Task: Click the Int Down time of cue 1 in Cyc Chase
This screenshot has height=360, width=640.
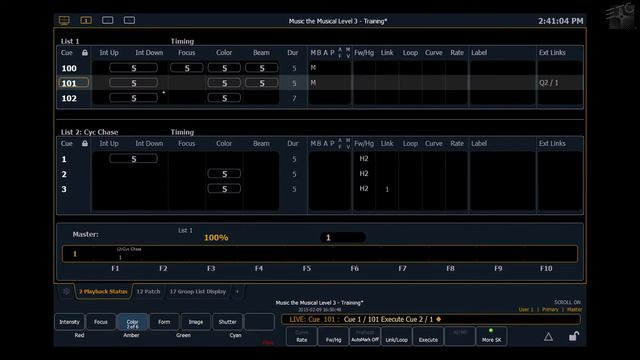Action: tap(133, 159)
